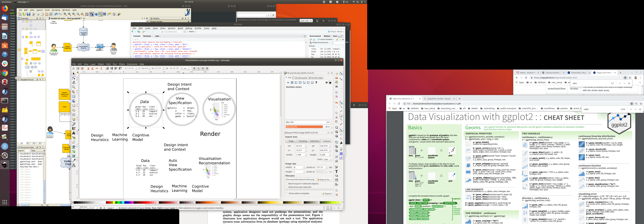Click the Opacity (%) slider bar
The image size is (644, 224).
pyautogui.click(x=304, y=127)
